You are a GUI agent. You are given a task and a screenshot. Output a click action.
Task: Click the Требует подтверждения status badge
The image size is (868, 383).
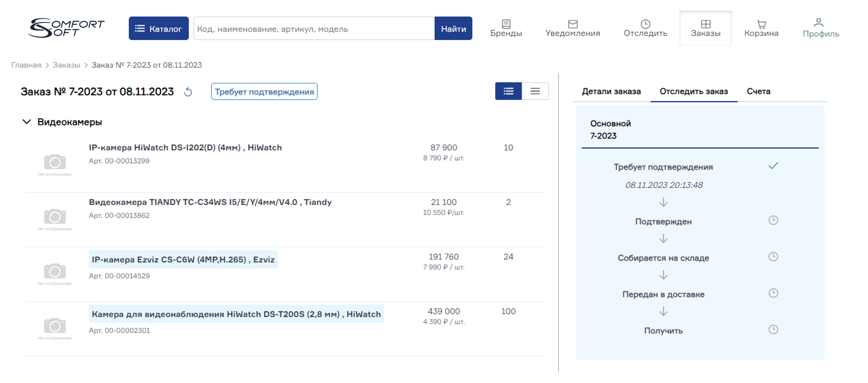pos(264,92)
